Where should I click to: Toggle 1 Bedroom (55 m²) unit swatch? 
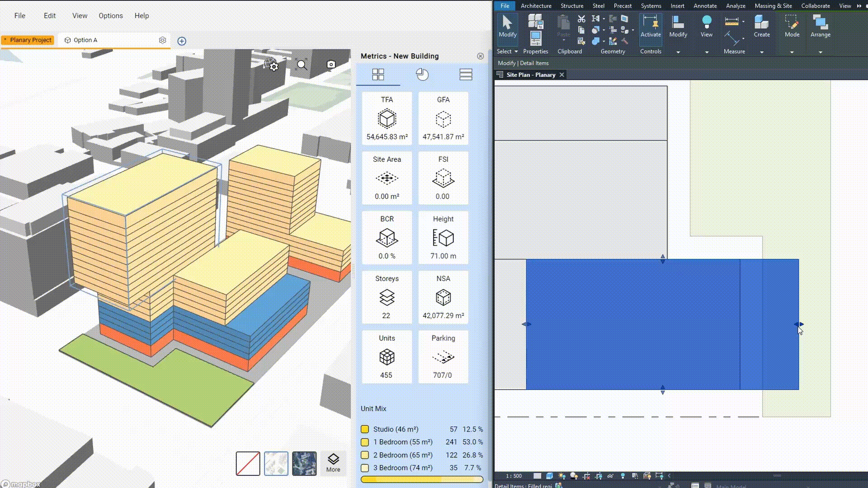365,442
